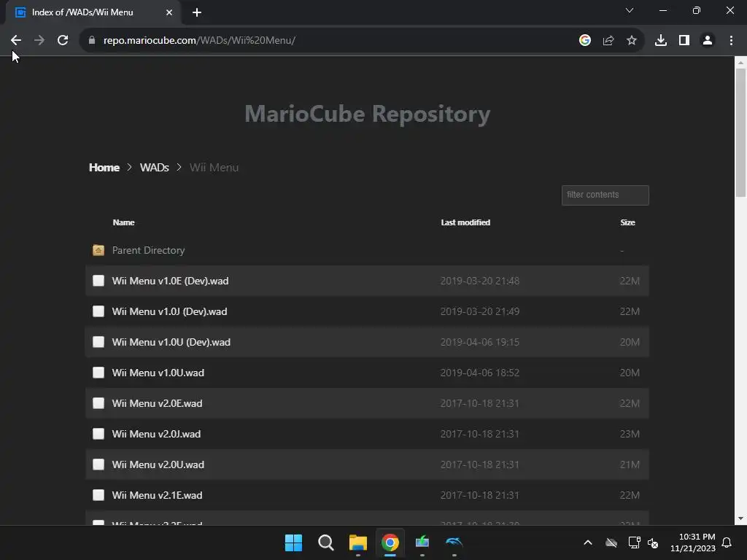Viewport: 747px width, 560px height.
Task: Go to the WADs breadcrumb link
Action: point(155,168)
